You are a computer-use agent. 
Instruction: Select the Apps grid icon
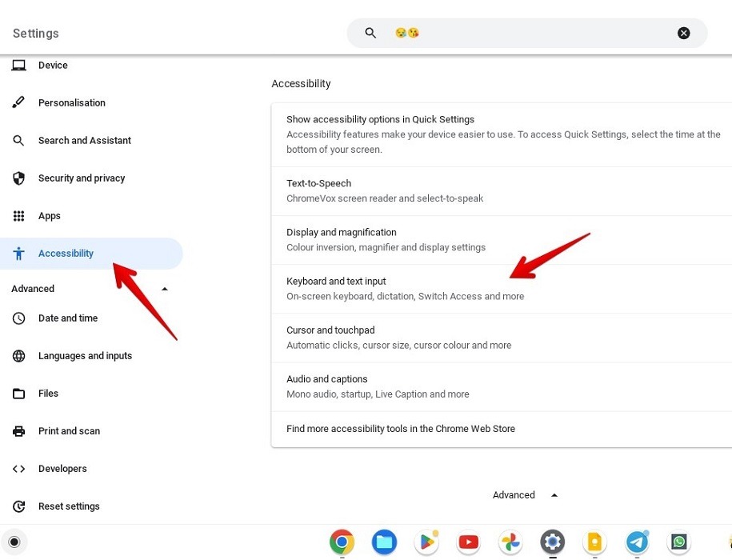point(18,215)
